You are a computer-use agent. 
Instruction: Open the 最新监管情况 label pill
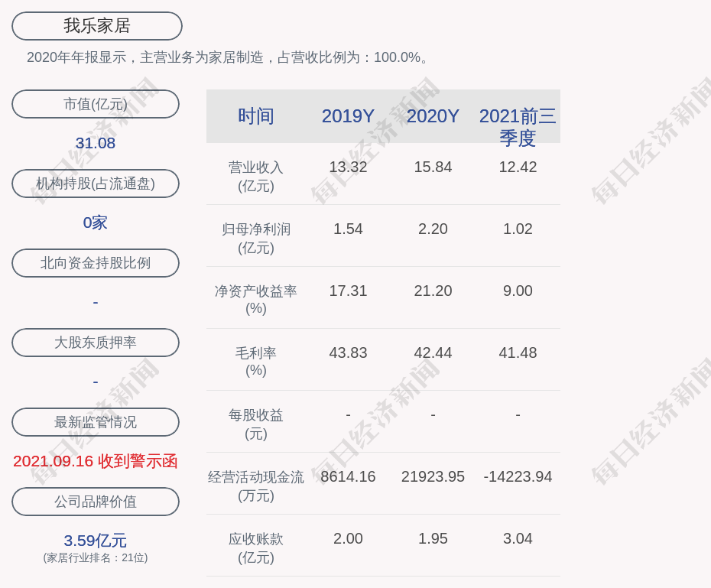point(96,422)
